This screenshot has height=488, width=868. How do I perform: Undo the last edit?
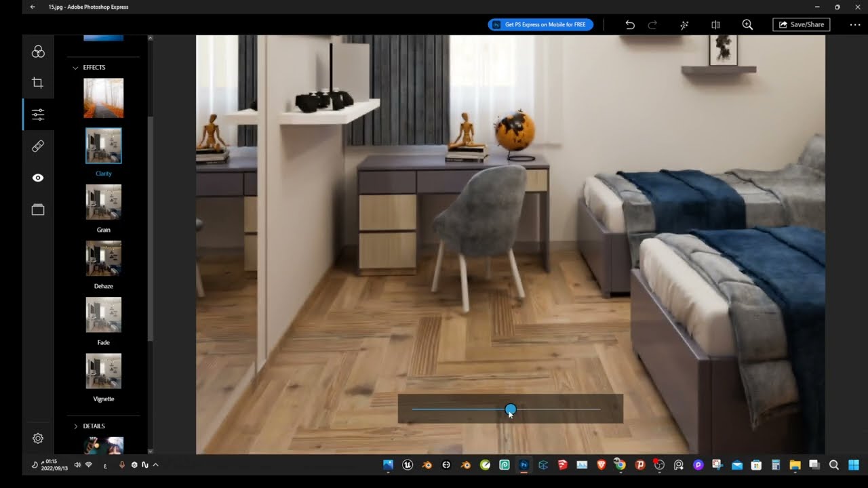tap(630, 24)
